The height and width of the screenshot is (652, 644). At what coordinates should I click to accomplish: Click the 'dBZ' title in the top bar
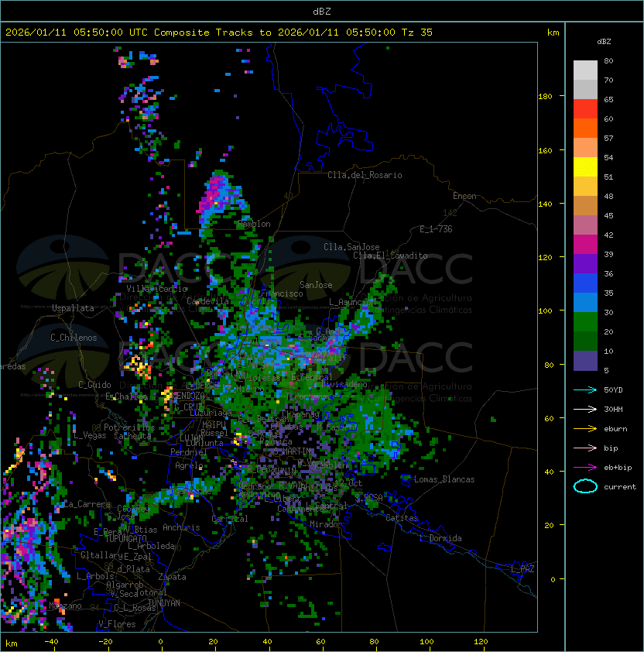tap(322, 12)
